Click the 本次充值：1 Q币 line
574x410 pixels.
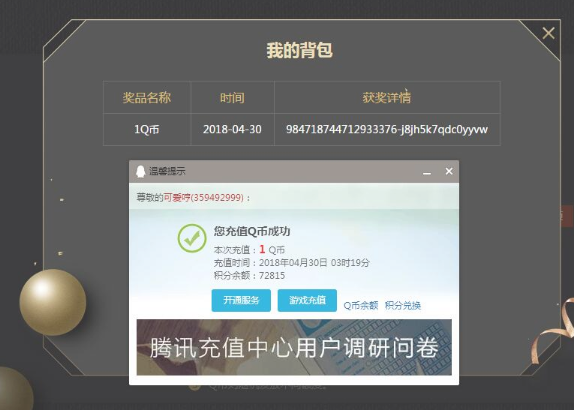point(249,250)
